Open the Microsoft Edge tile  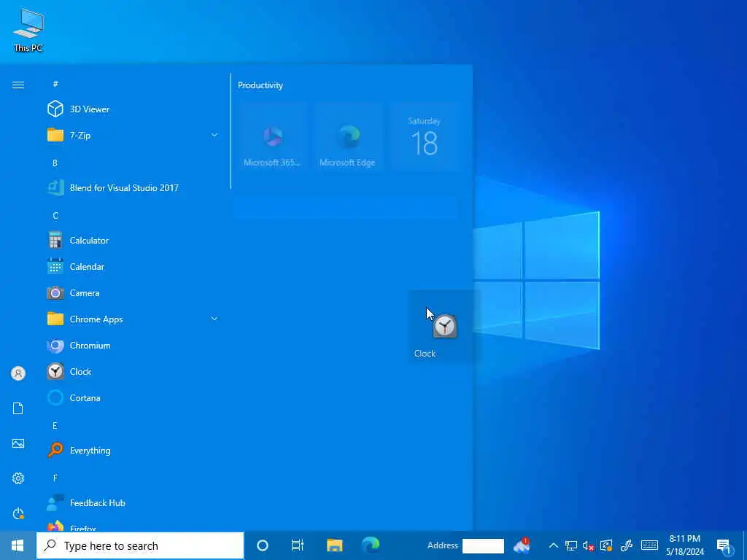348,136
